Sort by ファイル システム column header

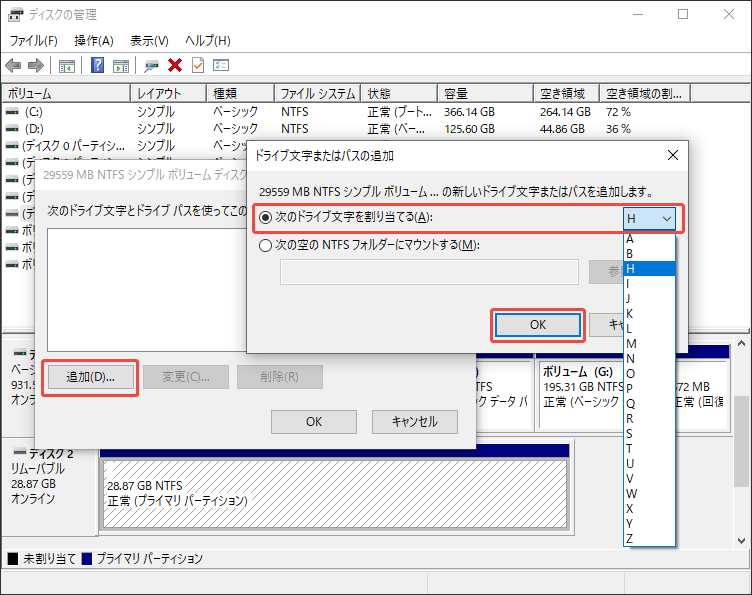(317, 93)
